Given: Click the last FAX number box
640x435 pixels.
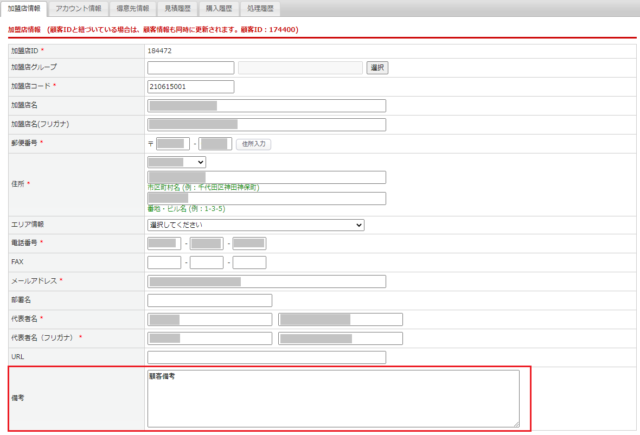Looking at the screenshot, I should 249,263.
